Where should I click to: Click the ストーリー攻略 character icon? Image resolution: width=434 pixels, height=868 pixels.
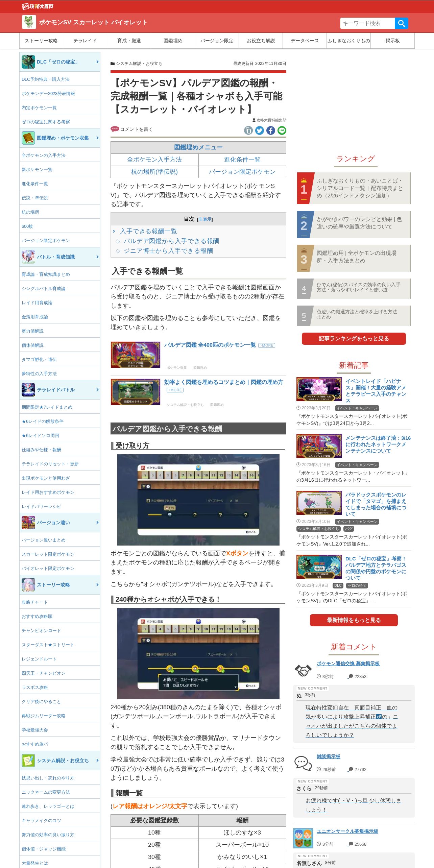click(x=28, y=585)
